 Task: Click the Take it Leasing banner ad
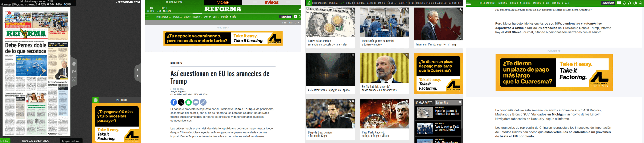[223, 38]
